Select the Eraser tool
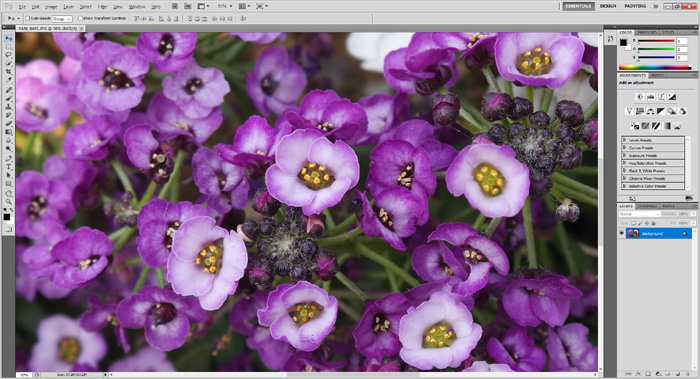 pyautogui.click(x=8, y=124)
